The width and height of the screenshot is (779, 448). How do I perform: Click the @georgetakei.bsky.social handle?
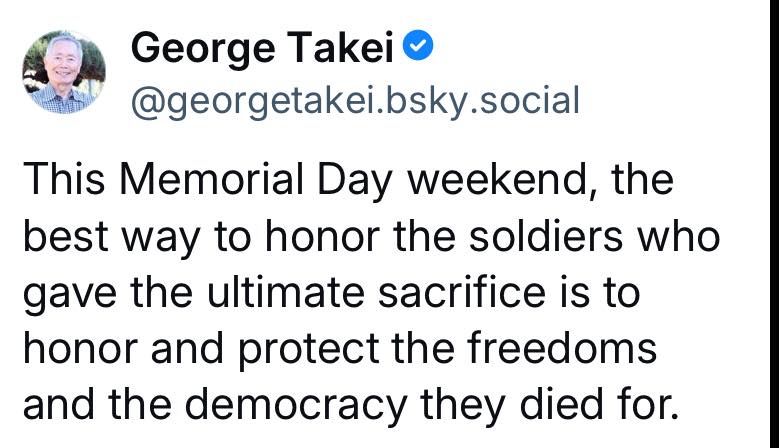click(x=355, y=100)
